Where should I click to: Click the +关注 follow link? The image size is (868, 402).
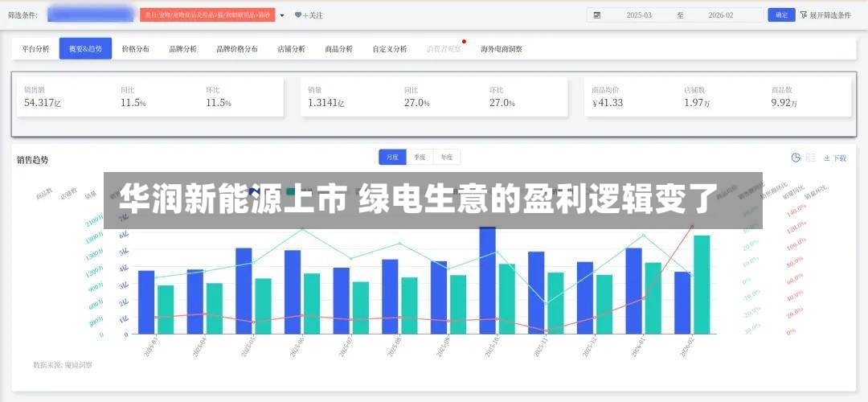tap(312, 15)
